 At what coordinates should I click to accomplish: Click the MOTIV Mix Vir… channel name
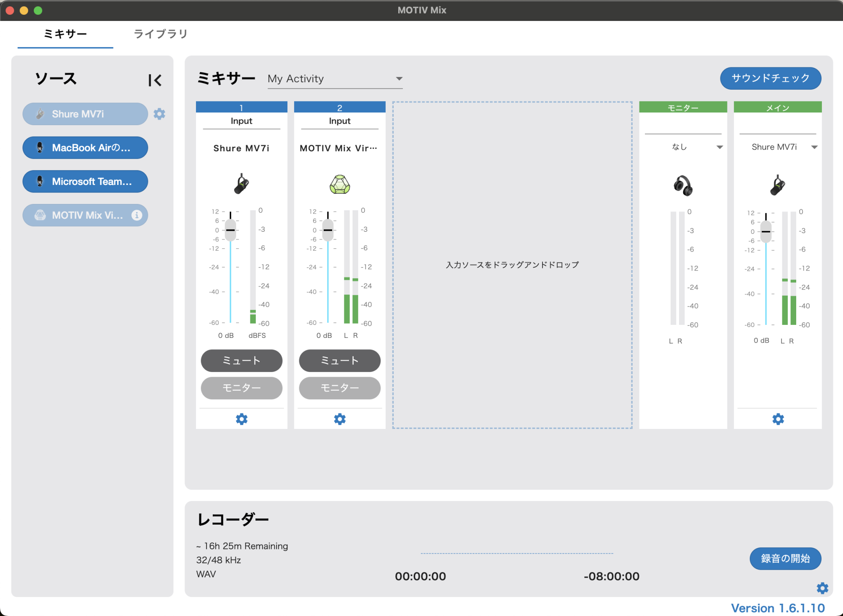coord(338,148)
